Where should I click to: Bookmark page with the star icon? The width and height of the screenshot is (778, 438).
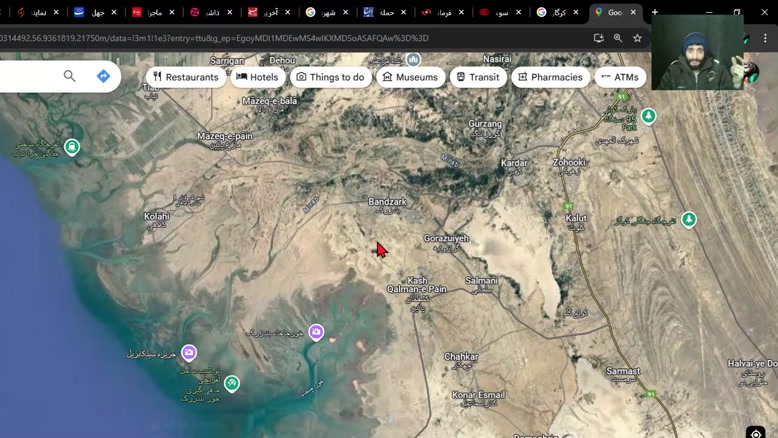[x=637, y=38]
